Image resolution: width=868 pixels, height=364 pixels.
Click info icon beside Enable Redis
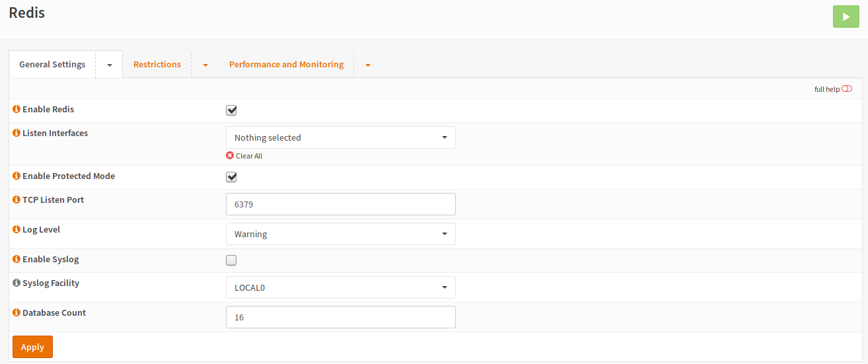click(17, 109)
